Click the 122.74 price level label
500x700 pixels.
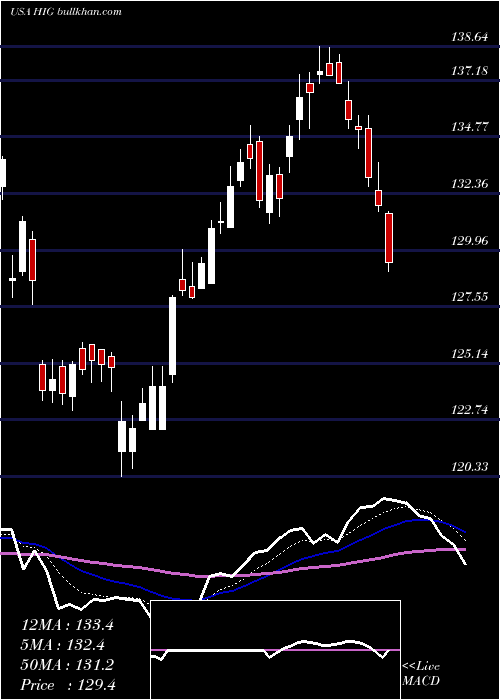point(469,410)
